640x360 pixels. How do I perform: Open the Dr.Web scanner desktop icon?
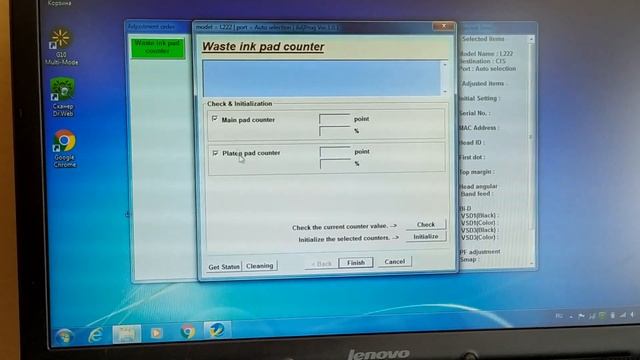62,98
